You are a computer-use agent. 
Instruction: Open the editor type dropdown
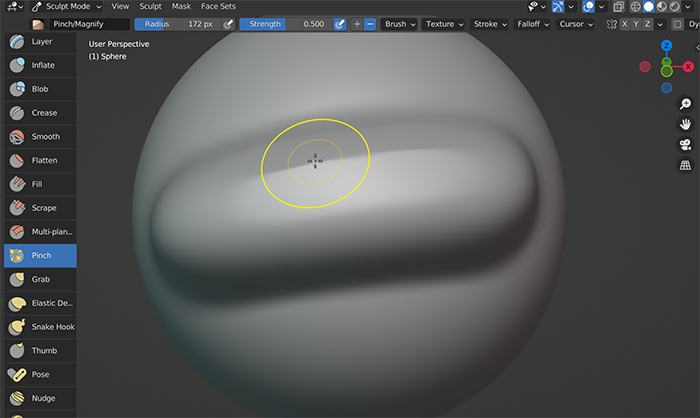(15, 6)
